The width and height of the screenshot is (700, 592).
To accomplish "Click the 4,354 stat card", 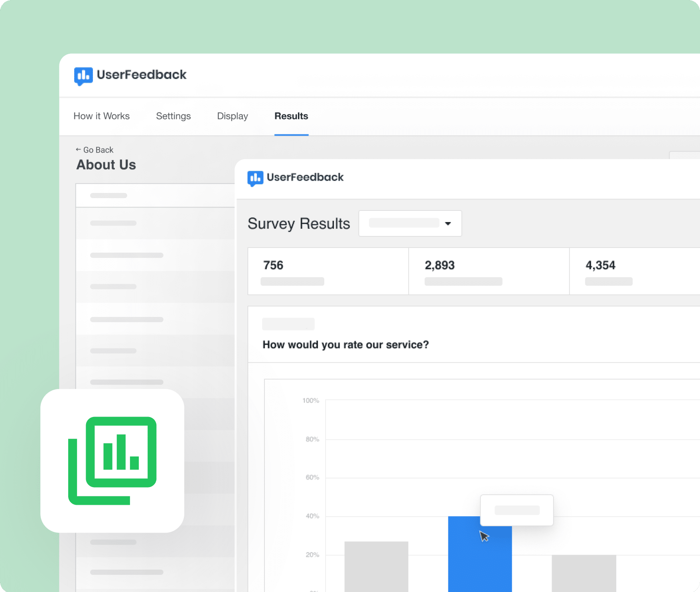I will pyautogui.click(x=635, y=271).
